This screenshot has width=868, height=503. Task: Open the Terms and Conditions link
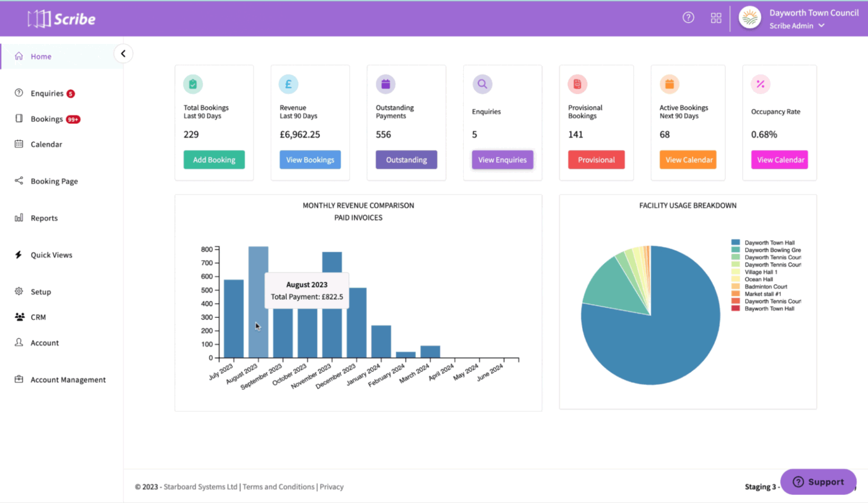coord(278,486)
